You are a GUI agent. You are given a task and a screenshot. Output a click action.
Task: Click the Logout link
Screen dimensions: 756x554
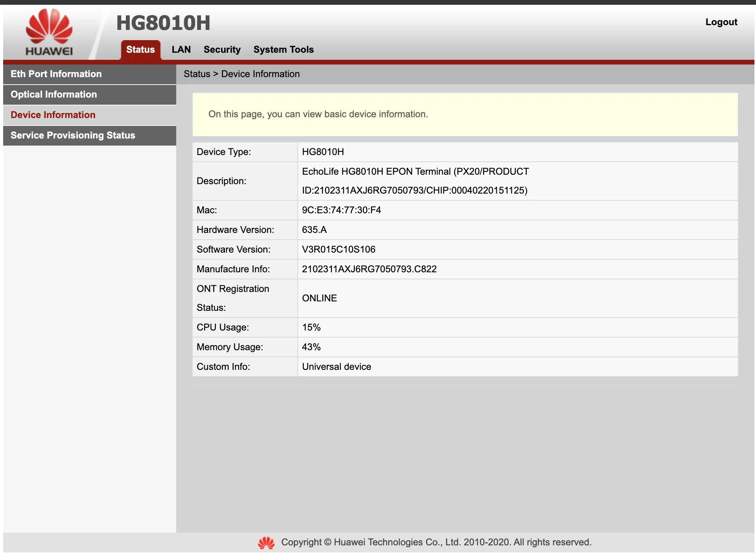click(721, 22)
